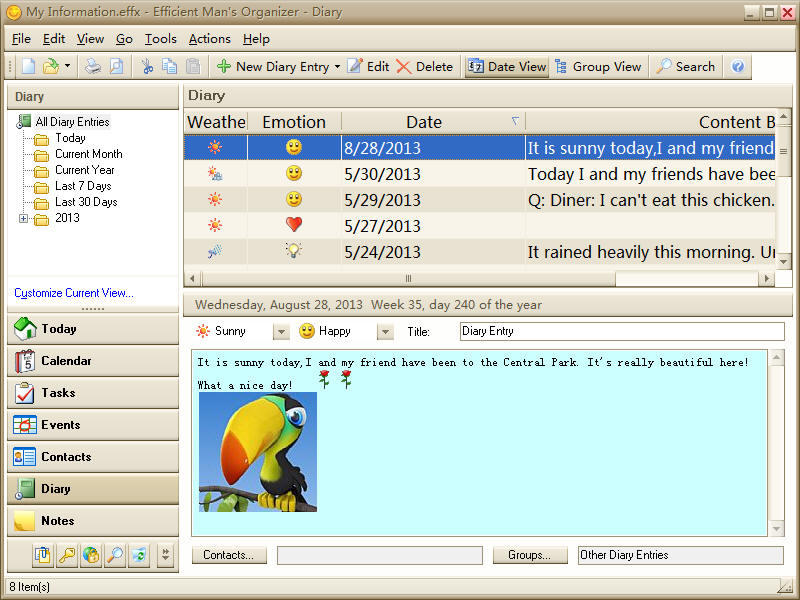Select the 5/30/2013 diary entry
Image resolution: width=800 pixels, height=600 pixels.
pyautogui.click(x=480, y=174)
